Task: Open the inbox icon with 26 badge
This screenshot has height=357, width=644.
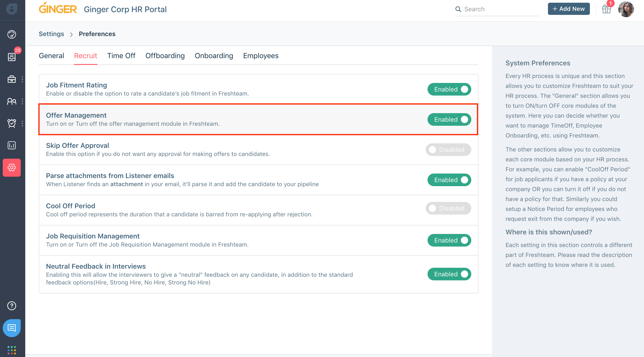Action: pyautogui.click(x=11, y=57)
